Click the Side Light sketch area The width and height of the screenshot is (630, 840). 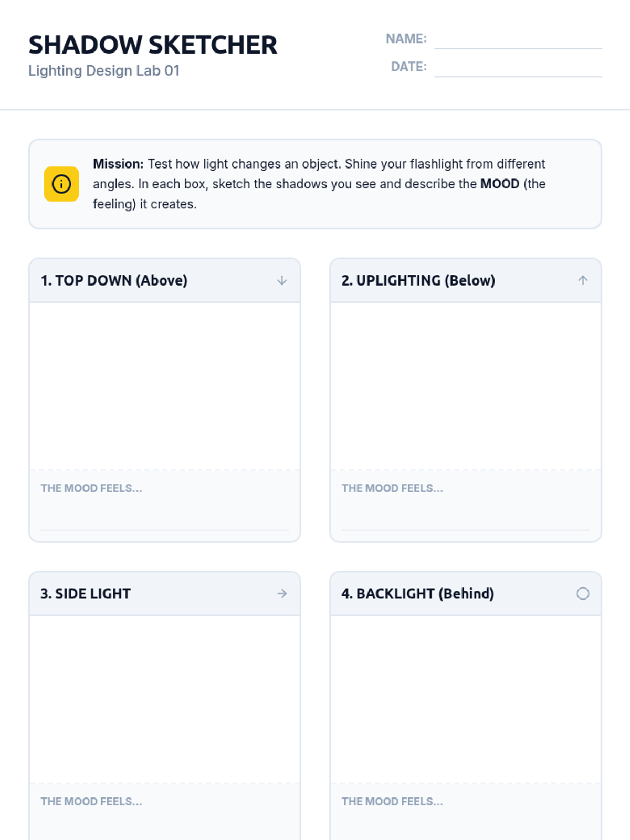[165, 699]
